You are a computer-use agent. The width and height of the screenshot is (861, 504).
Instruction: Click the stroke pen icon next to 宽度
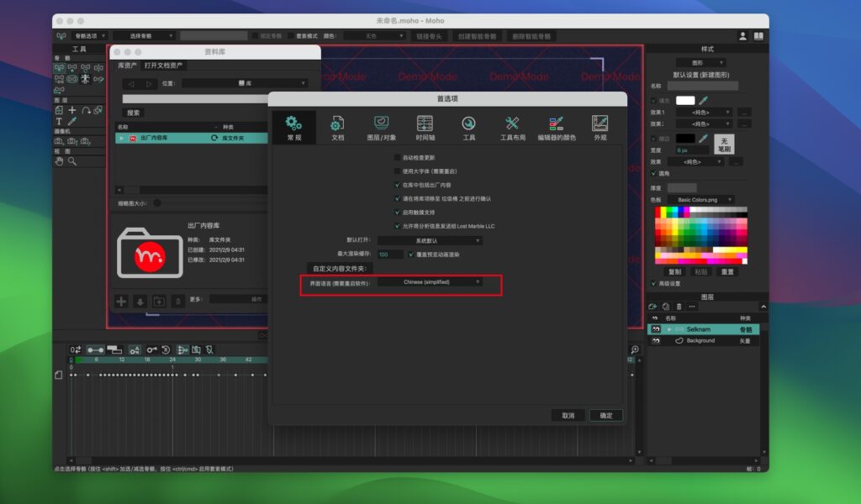[x=704, y=139]
